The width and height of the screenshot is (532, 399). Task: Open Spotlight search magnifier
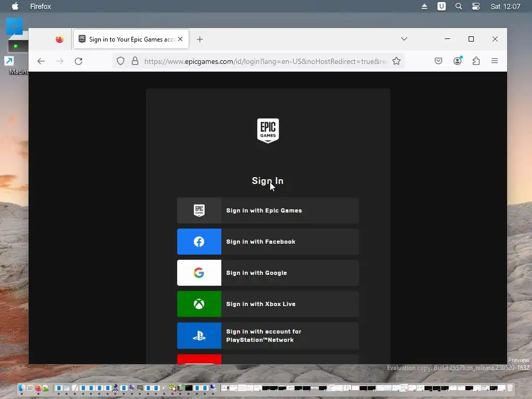pos(459,6)
